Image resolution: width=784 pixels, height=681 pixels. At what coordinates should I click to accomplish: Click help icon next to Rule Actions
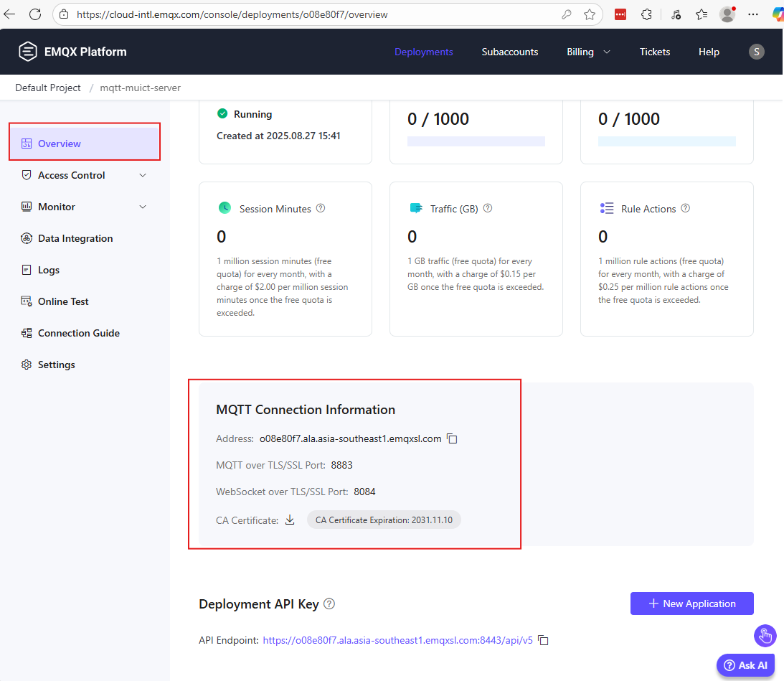[x=685, y=209]
